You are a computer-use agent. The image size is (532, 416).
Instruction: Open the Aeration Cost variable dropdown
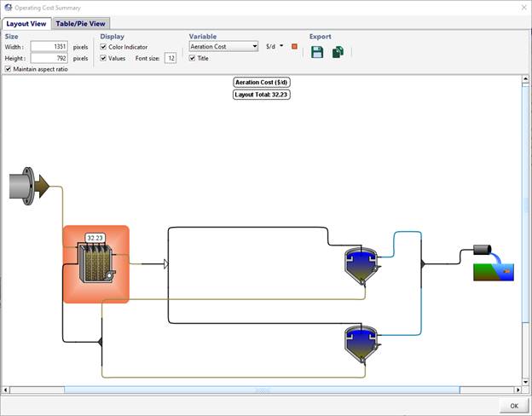point(223,47)
